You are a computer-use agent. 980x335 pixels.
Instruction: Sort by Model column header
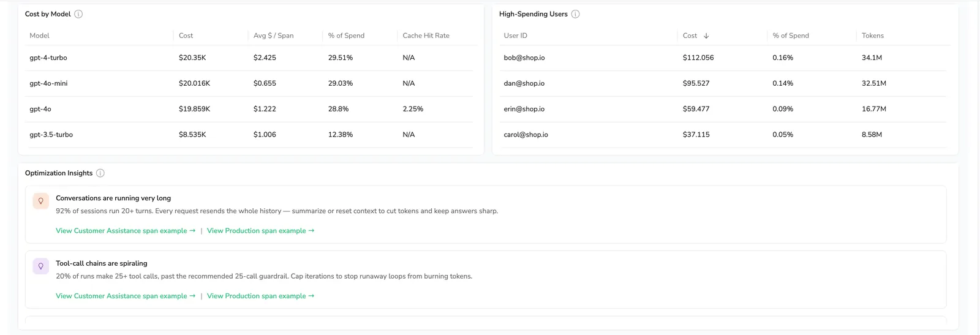pyautogui.click(x=39, y=36)
